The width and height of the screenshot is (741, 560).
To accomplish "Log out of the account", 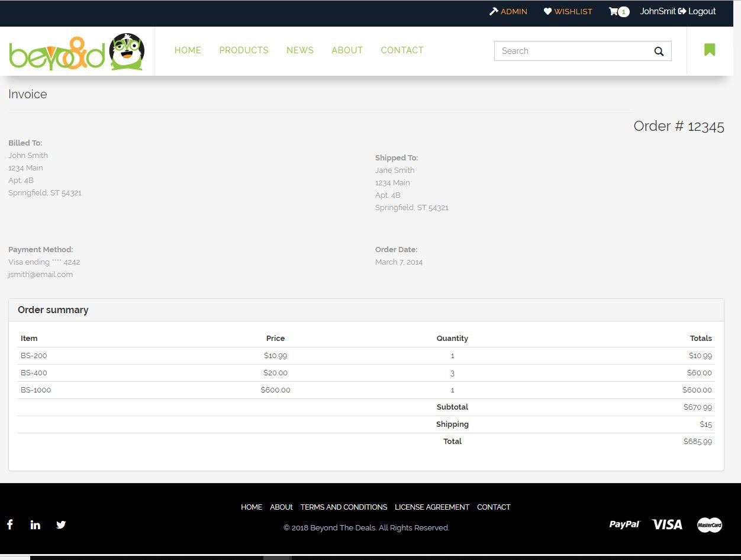I will tap(697, 11).
